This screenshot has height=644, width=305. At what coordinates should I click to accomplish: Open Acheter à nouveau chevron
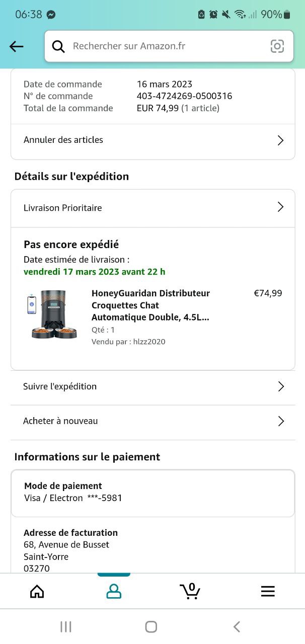click(x=281, y=421)
